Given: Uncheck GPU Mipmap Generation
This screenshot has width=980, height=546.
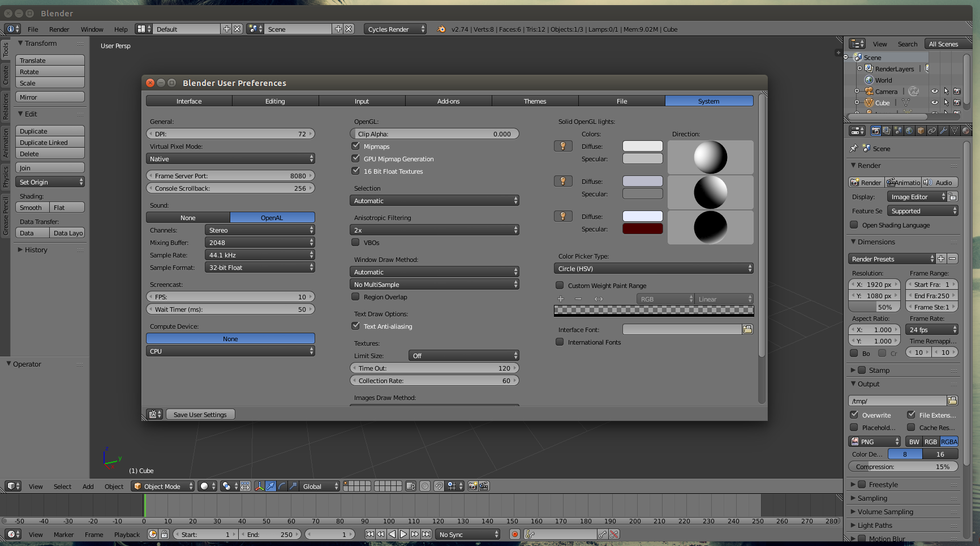Looking at the screenshot, I should tap(355, 158).
